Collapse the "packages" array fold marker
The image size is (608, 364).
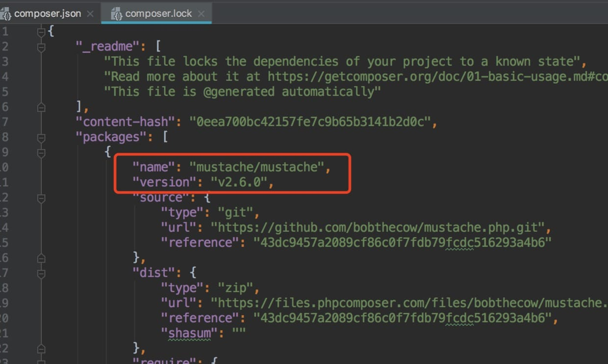[41, 137]
